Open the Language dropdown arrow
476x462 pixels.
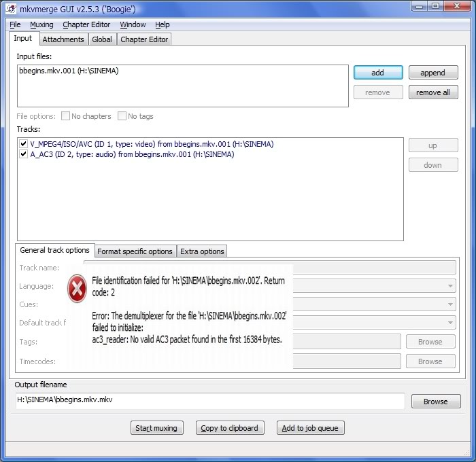[450, 286]
